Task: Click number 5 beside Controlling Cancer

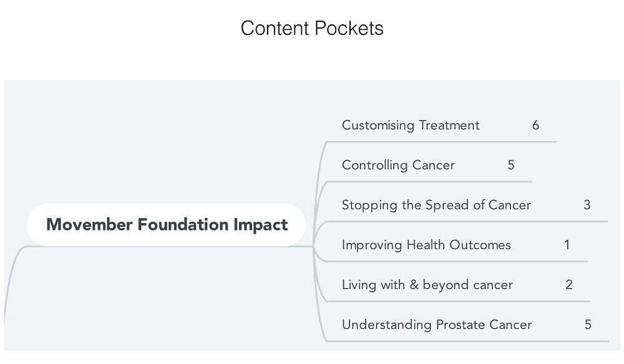Action: pyautogui.click(x=511, y=165)
